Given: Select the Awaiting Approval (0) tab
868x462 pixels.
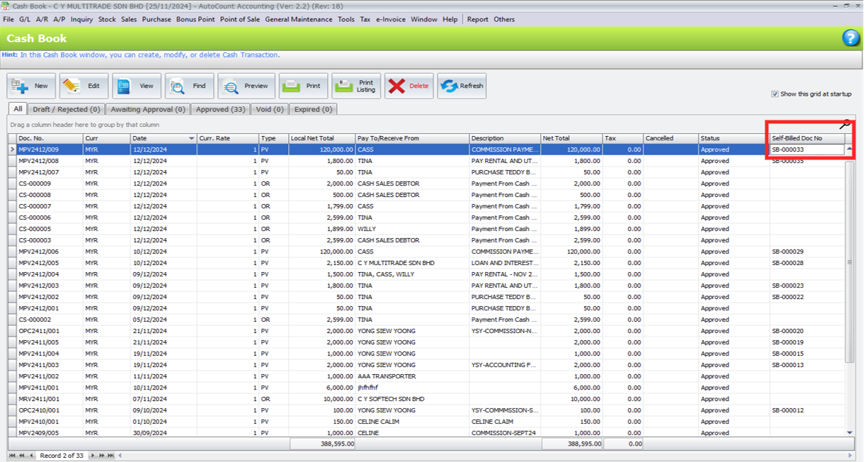Looking at the screenshot, I should click(147, 109).
